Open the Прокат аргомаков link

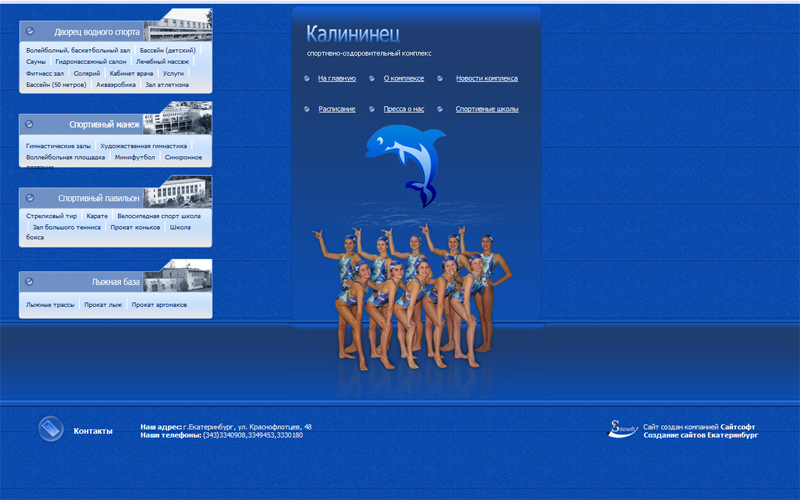coord(159,305)
